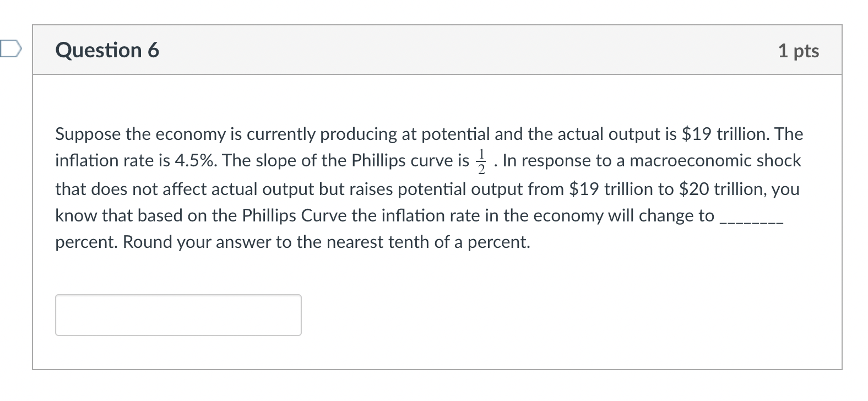This screenshot has width=868, height=401.
Task: Click the question flag pin icon beside Question 6
Action: 10,50
